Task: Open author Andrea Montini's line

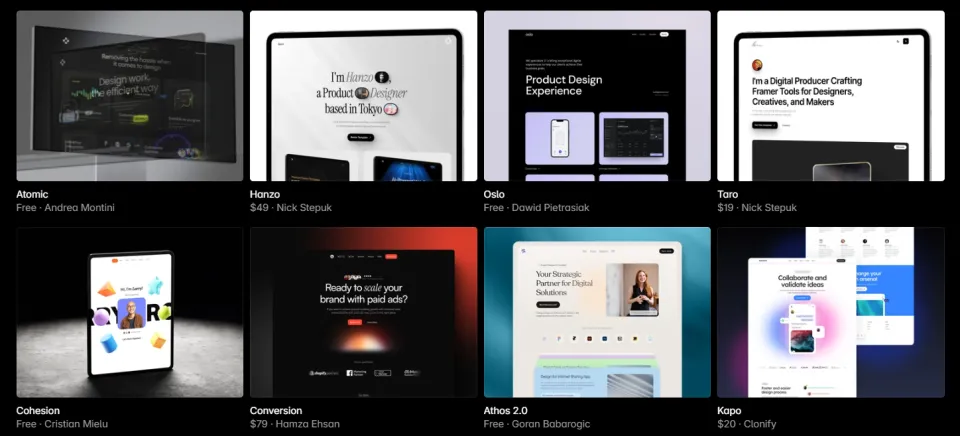Action: pos(66,208)
